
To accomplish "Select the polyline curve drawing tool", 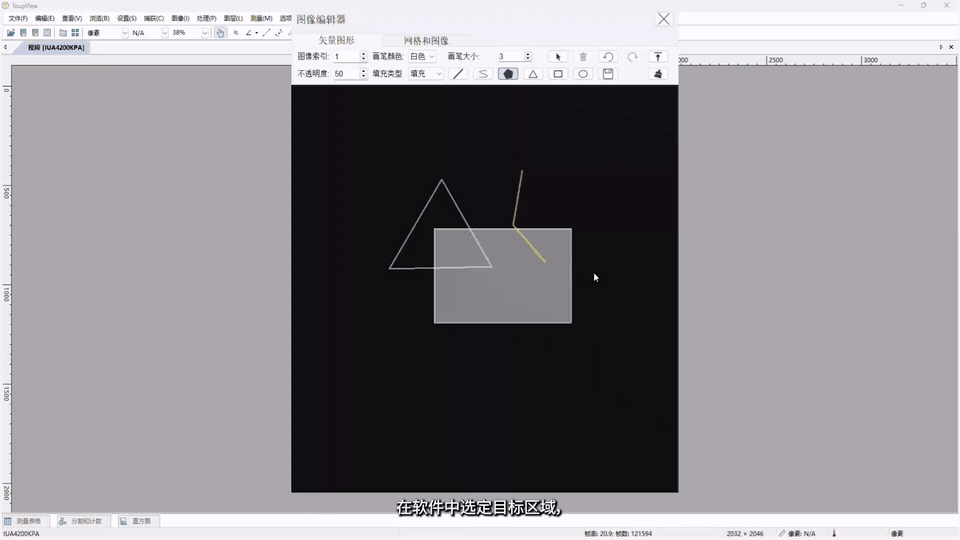I will pyautogui.click(x=483, y=74).
